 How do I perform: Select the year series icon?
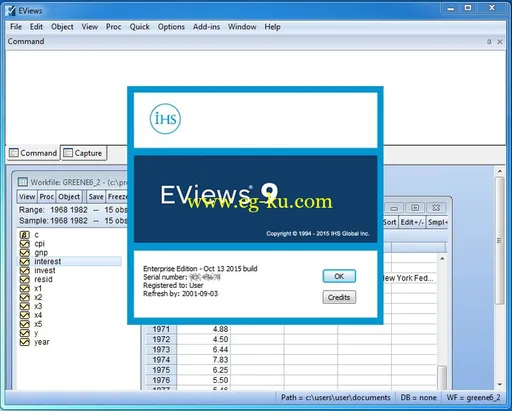[25, 342]
